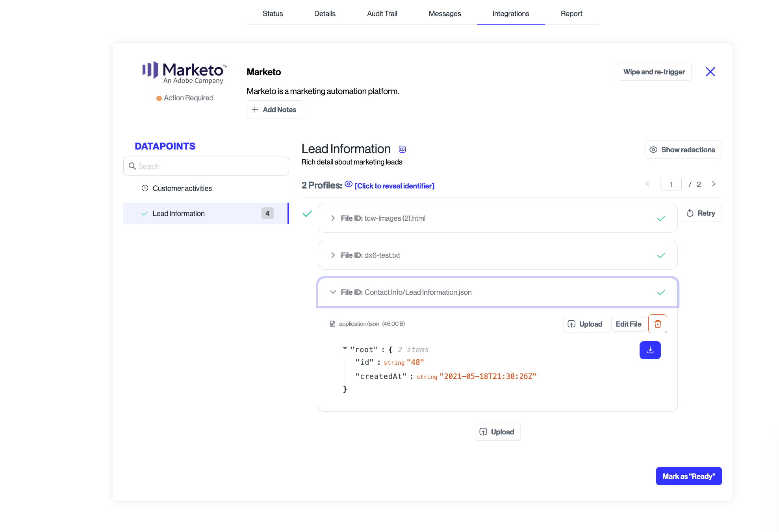This screenshot has width=779, height=532.
Task: Switch to the Audit Trail tab
Action: pyautogui.click(x=382, y=13)
